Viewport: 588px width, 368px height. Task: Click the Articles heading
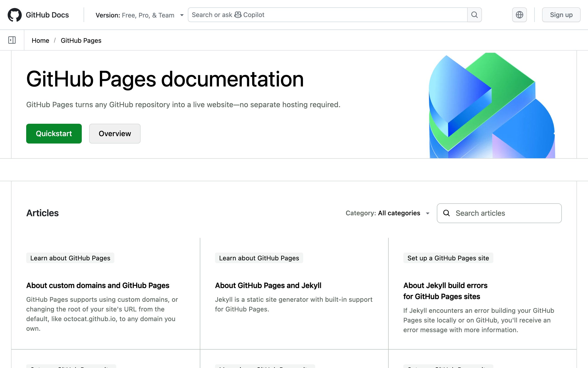tap(42, 213)
